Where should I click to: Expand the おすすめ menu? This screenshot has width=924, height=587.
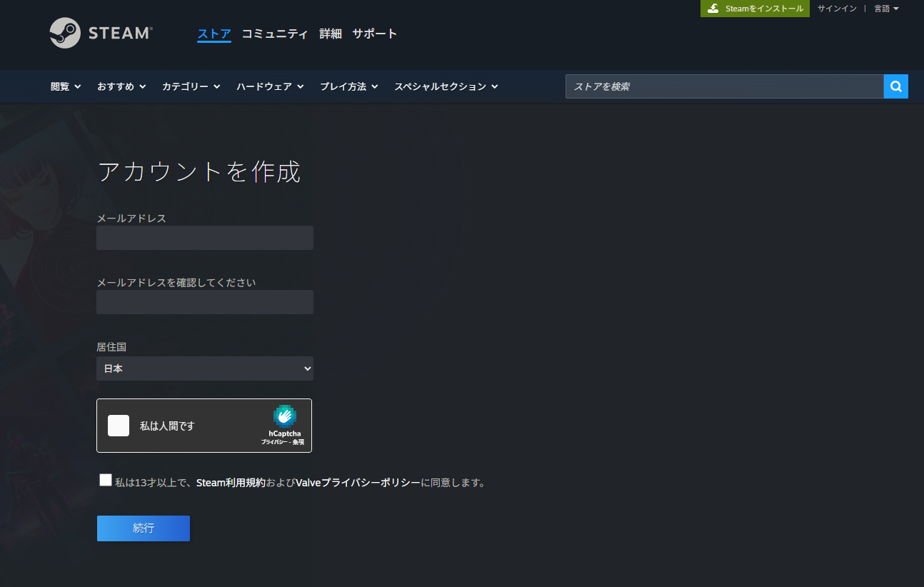click(x=121, y=86)
